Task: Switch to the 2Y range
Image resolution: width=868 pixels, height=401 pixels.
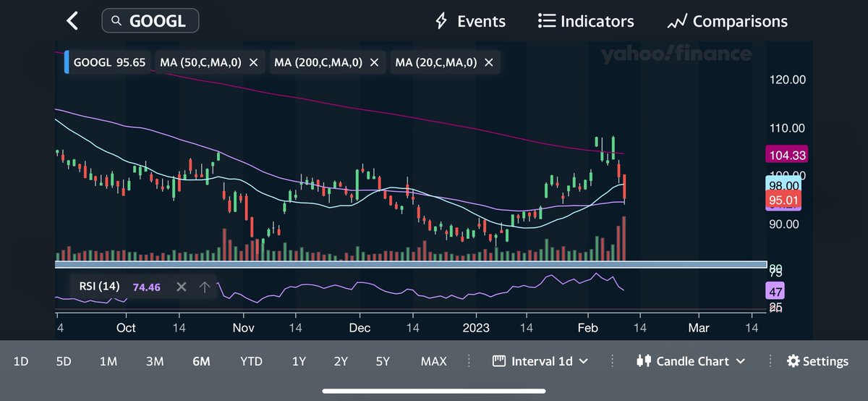Action: (340, 361)
